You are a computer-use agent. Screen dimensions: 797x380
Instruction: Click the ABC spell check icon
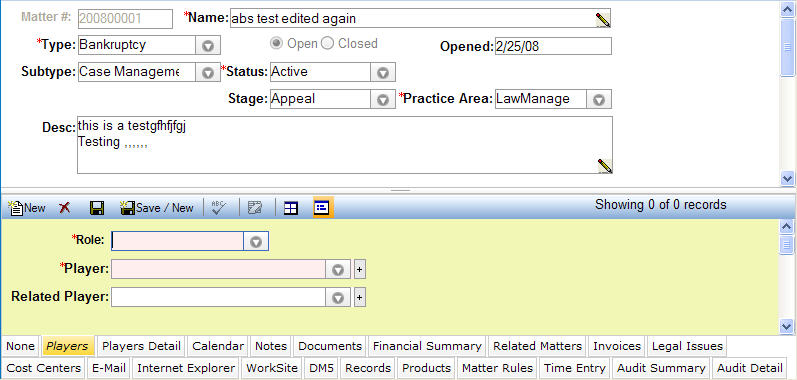[219, 208]
